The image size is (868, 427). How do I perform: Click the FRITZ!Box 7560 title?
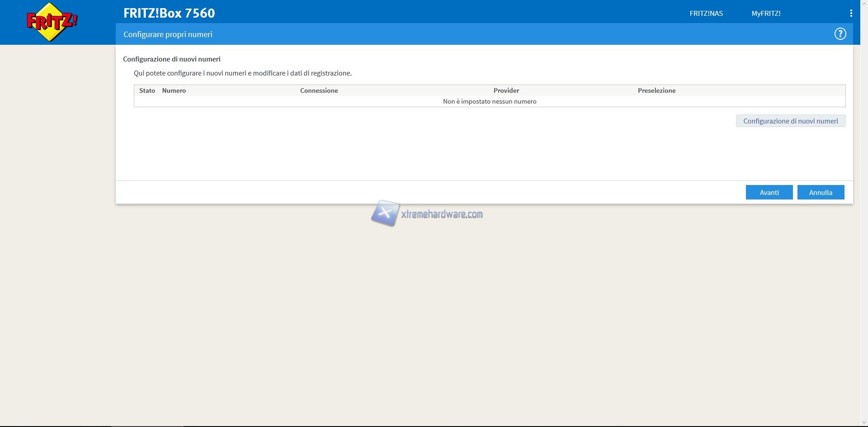tap(169, 13)
